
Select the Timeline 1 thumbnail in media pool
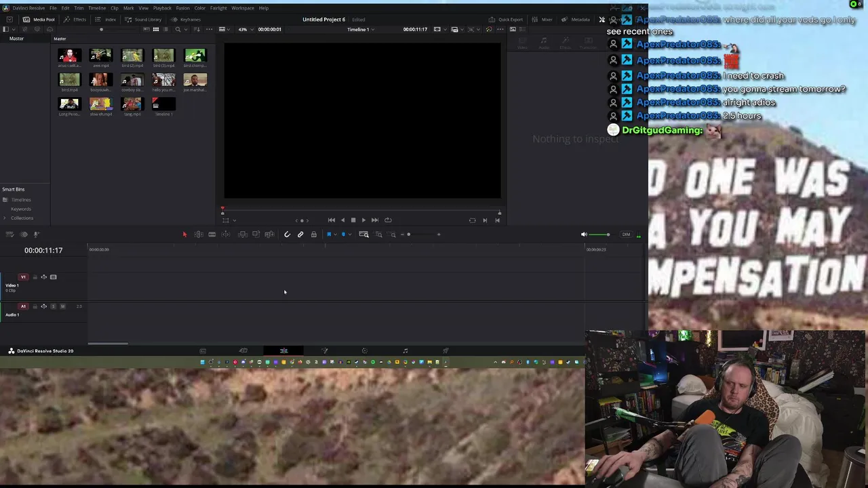pos(163,104)
